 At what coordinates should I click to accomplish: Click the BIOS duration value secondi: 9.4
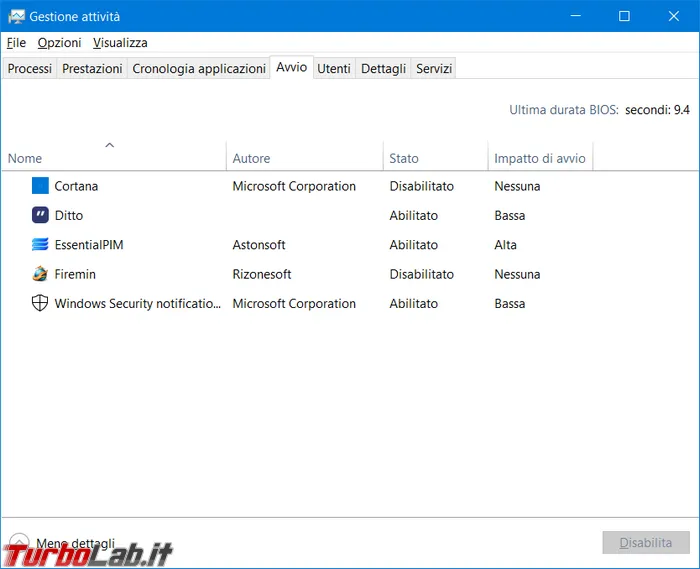tap(657, 110)
